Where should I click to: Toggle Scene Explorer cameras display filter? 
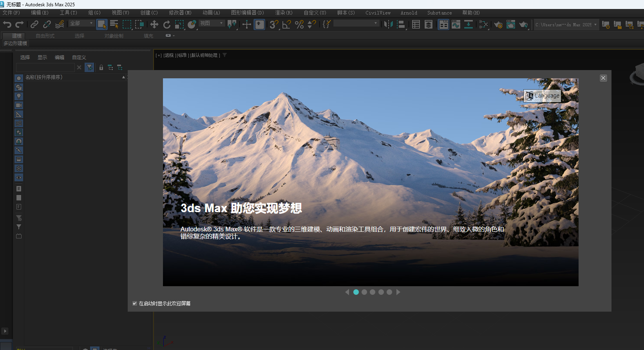point(19,105)
